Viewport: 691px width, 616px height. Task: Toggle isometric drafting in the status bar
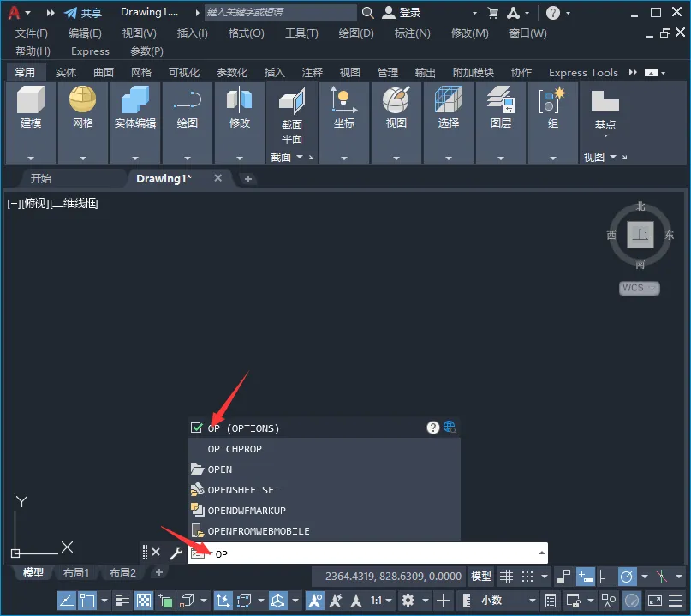click(x=661, y=576)
